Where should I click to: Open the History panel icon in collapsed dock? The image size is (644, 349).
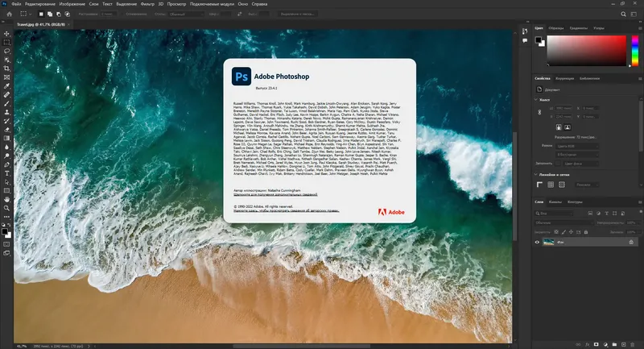[x=525, y=31]
